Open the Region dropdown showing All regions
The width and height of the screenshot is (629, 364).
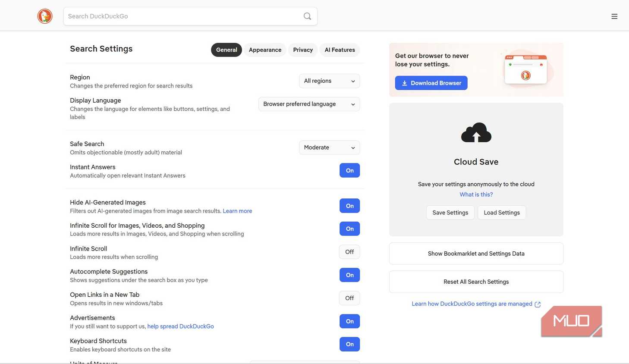pyautogui.click(x=329, y=81)
